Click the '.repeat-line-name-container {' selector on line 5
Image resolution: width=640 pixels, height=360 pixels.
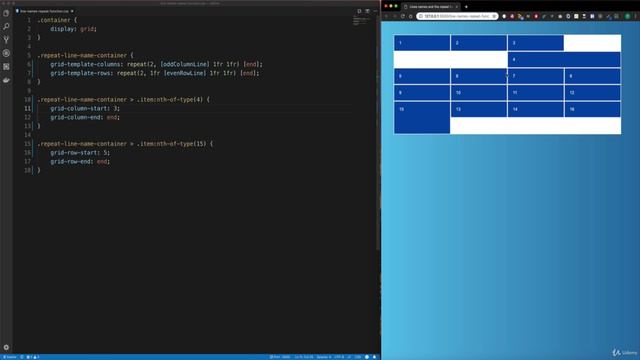85,56
